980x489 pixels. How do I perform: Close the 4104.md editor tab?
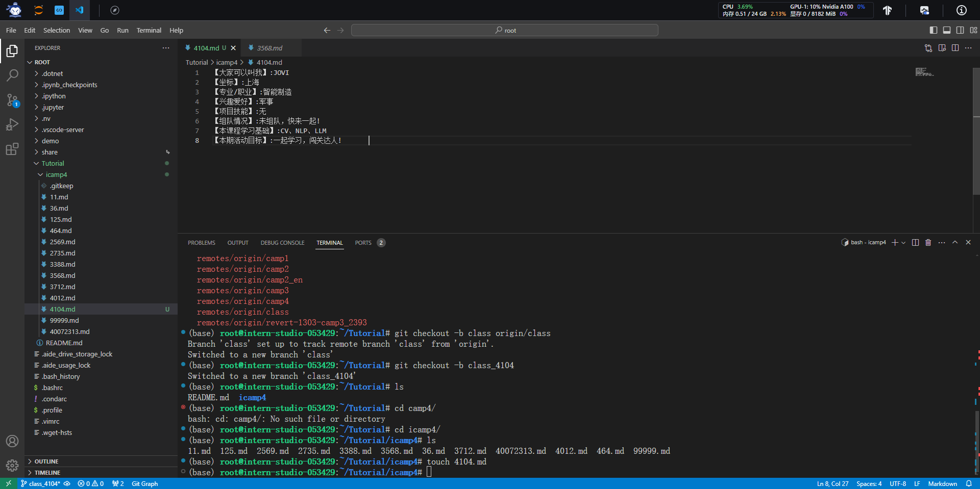click(233, 48)
